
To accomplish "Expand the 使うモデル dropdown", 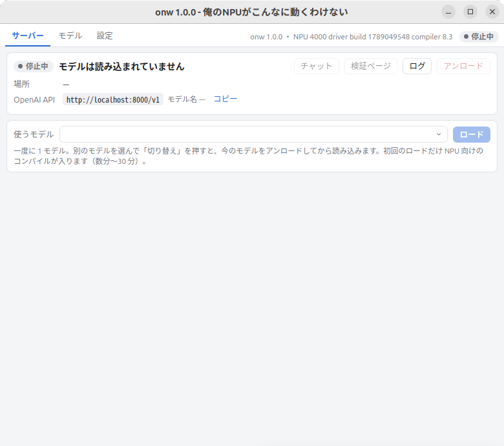I will tap(253, 134).
